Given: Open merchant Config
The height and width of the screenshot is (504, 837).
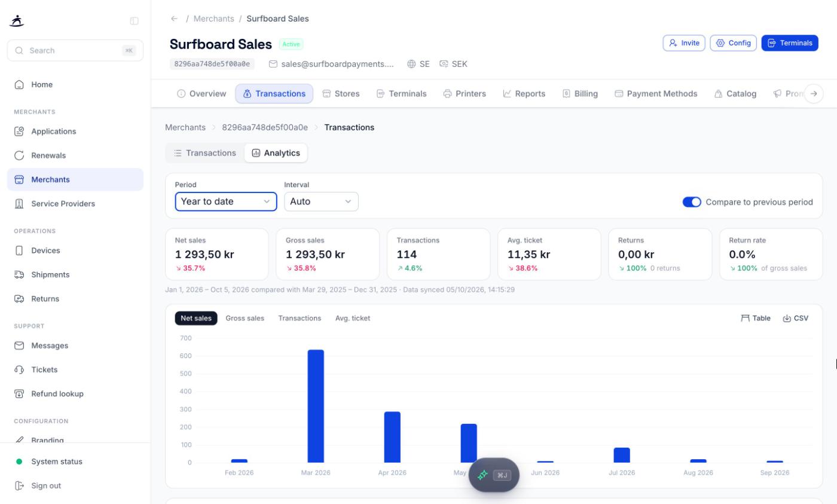Looking at the screenshot, I should pos(733,43).
